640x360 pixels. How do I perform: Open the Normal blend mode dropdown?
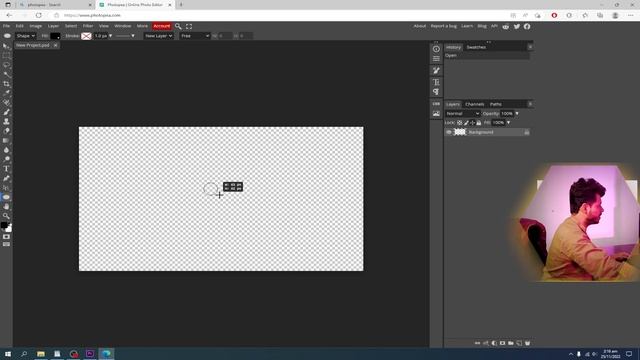pyautogui.click(x=462, y=113)
